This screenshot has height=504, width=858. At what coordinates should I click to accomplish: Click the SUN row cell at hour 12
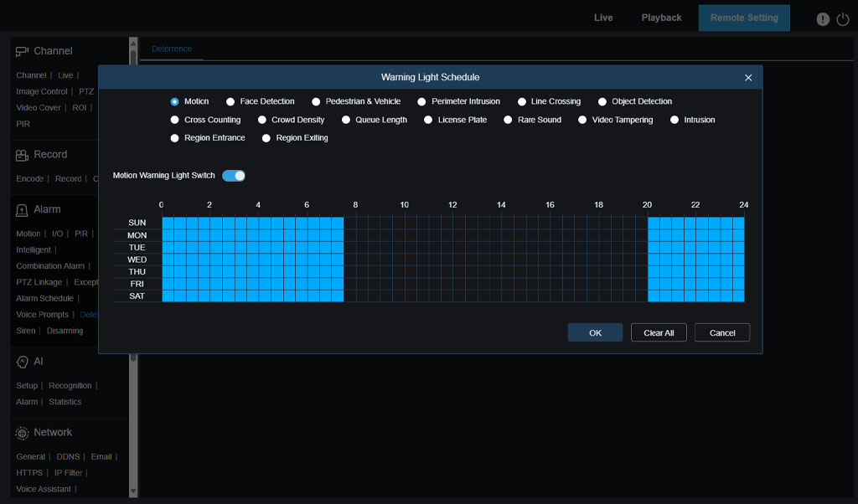(x=458, y=223)
